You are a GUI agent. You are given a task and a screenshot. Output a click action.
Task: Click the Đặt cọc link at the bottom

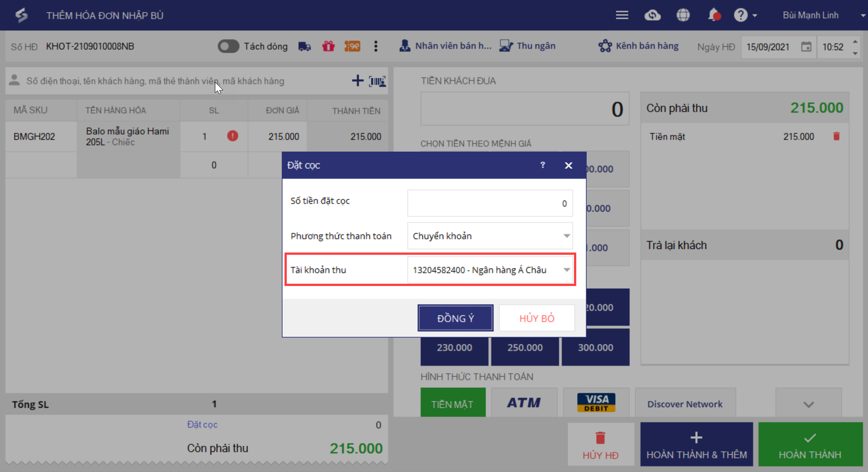click(202, 424)
